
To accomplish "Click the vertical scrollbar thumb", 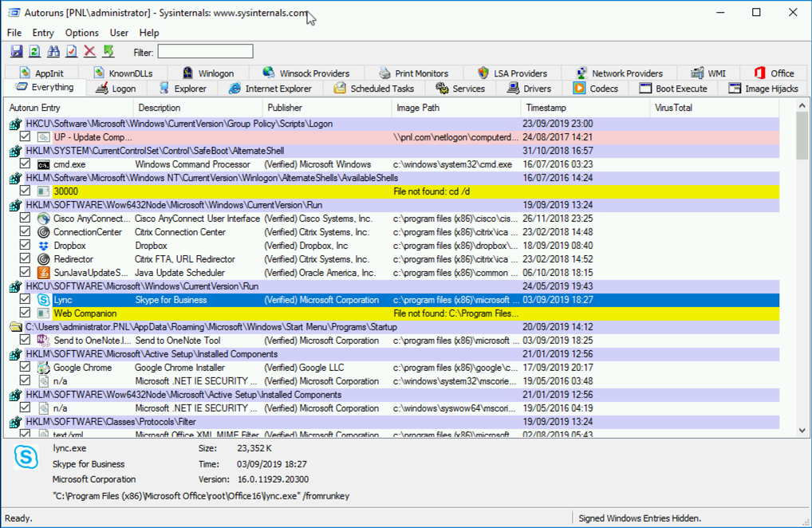I will [802, 135].
